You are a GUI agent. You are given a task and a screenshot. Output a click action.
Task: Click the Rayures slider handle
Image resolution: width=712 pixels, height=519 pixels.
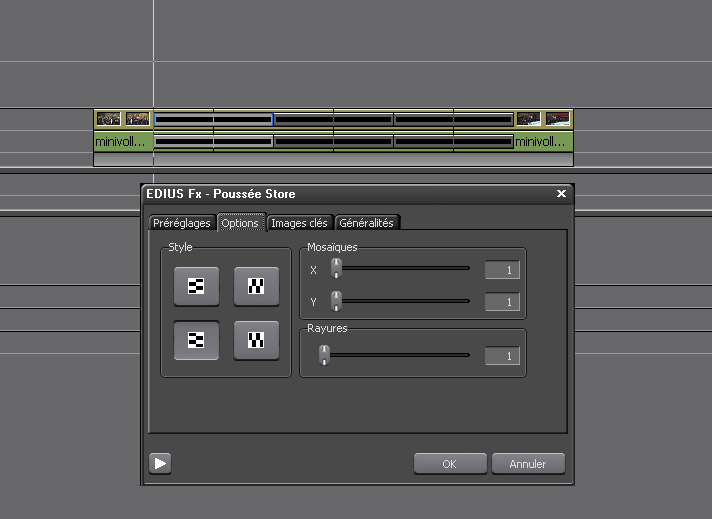(x=324, y=355)
